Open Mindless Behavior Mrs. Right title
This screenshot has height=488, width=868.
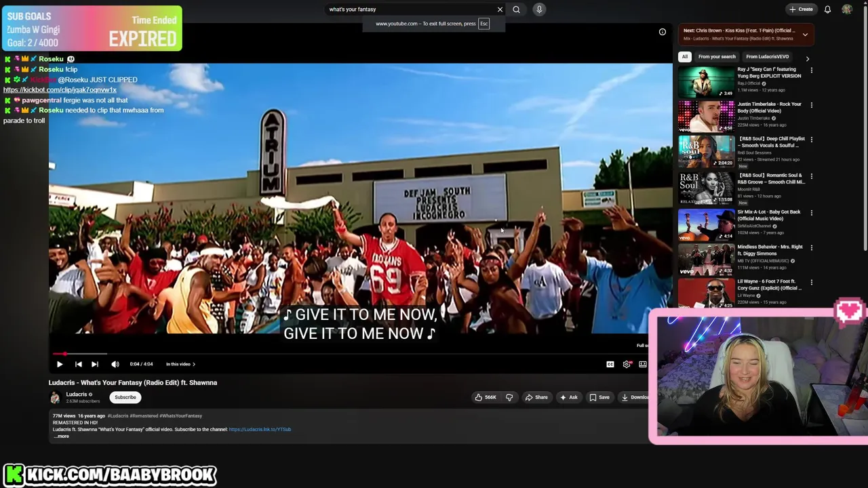pos(770,250)
